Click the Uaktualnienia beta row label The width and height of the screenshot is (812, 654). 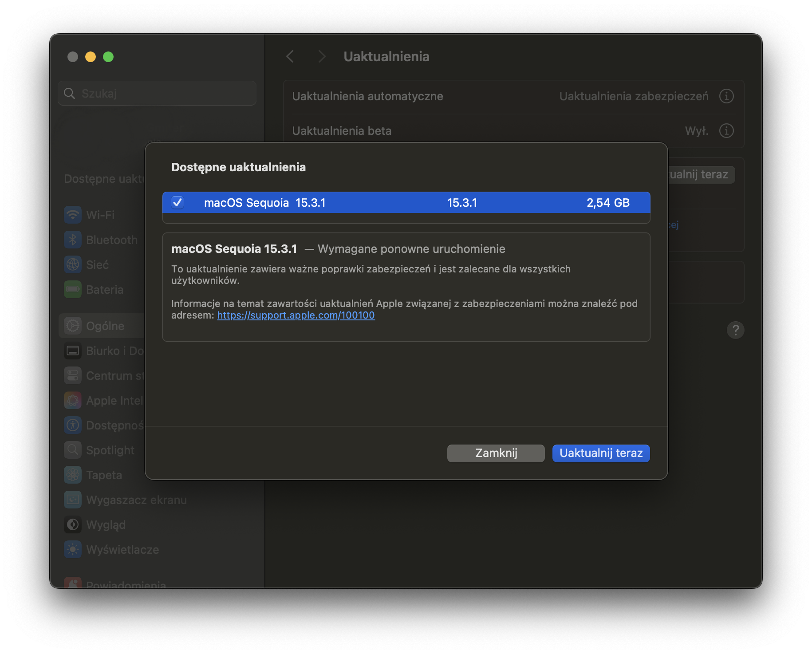pyautogui.click(x=342, y=131)
